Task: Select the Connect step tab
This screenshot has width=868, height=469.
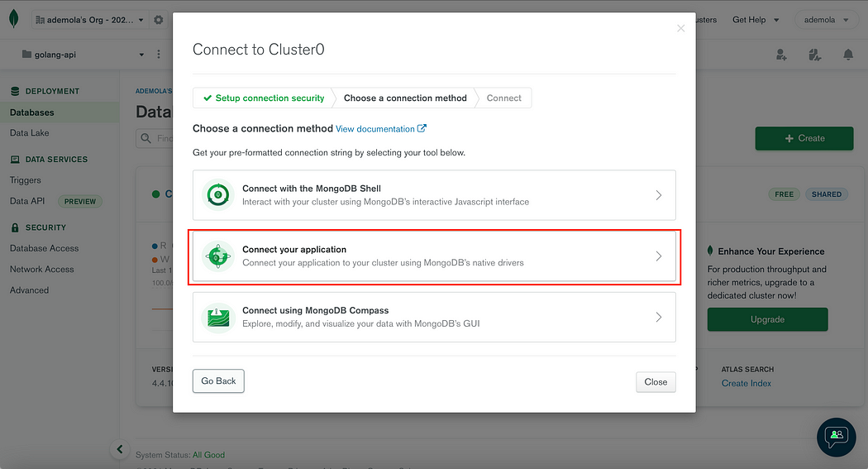Action: tap(503, 98)
